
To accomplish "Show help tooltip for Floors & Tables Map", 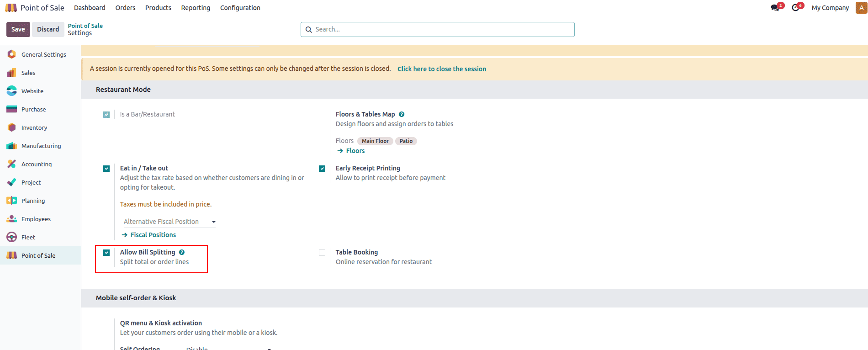I will point(402,114).
